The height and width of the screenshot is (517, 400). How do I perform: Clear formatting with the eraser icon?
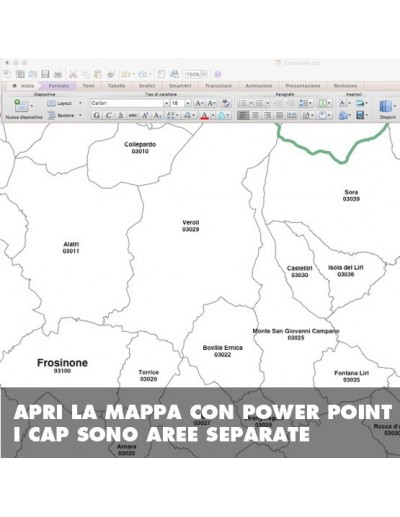tap(225, 103)
